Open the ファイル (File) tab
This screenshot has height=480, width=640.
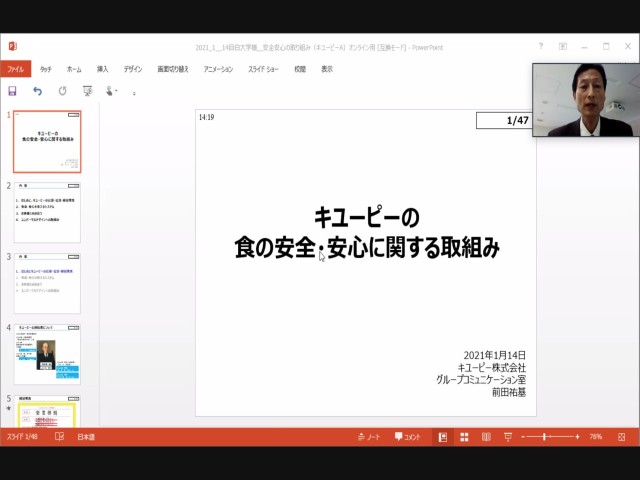tap(15, 69)
